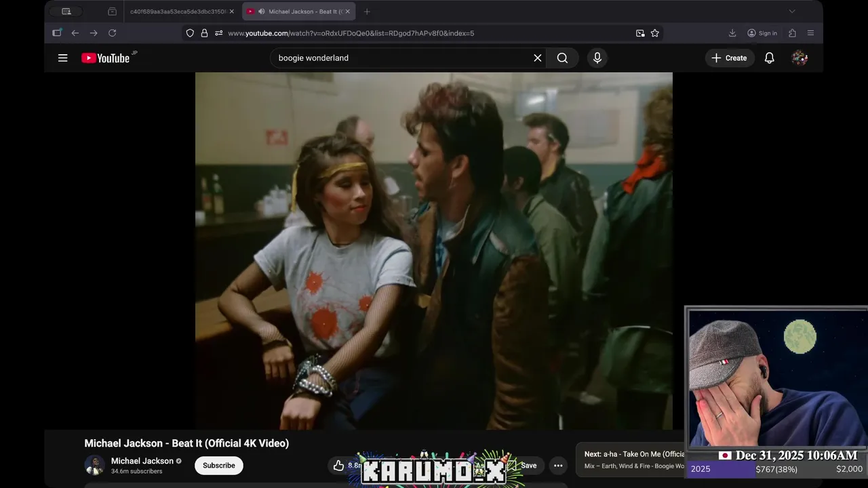Viewport: 868px width, 488px height.
Task: Like the video with the thumbs-up
Action: click(x=339, y=466)
